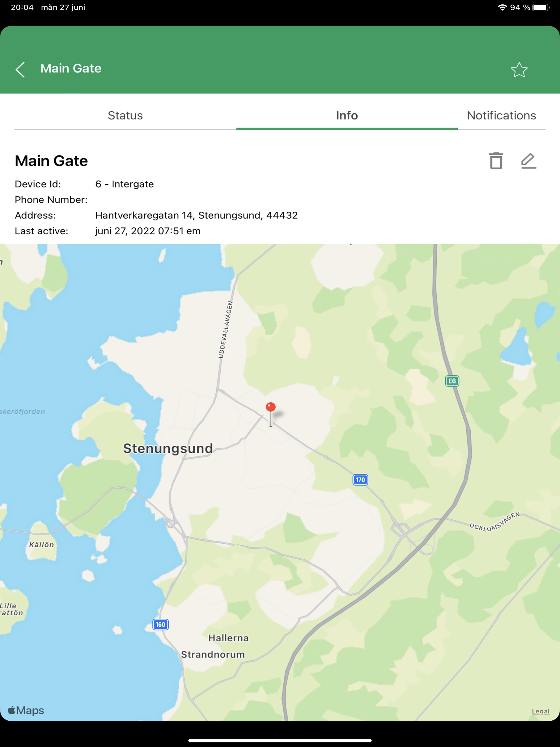560x747 pixels.
Task: Delete device with trash icon
Action: pos(496,161)
